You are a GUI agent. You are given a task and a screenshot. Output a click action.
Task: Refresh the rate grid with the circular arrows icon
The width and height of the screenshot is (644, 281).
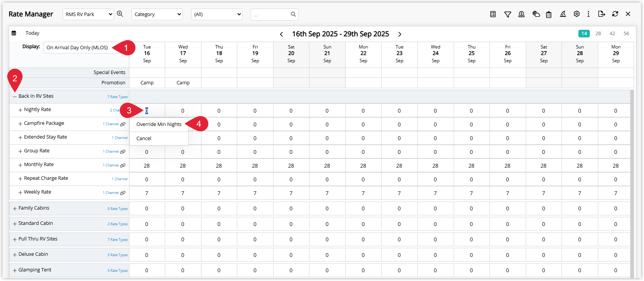(x=615, y=14)
